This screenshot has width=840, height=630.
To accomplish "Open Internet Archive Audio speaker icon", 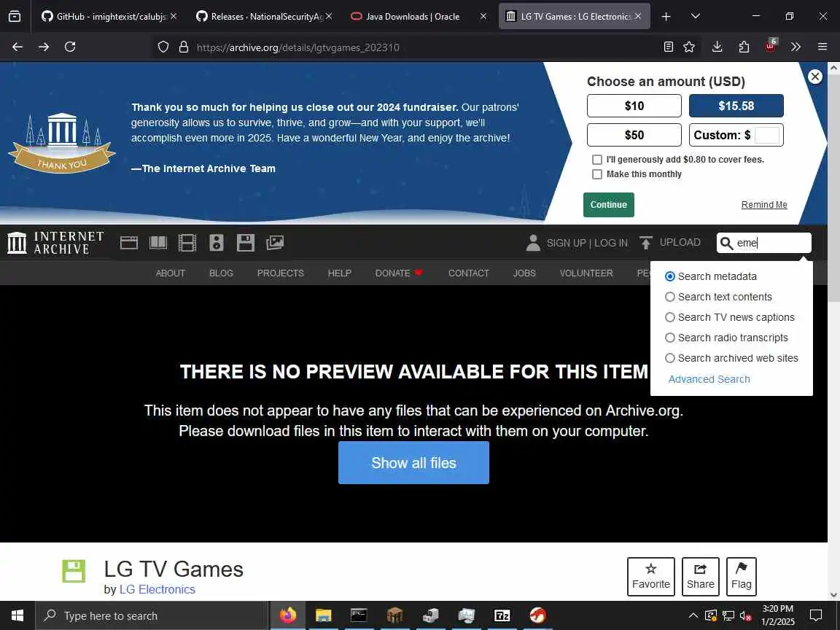I will click(x=217, y=243).
